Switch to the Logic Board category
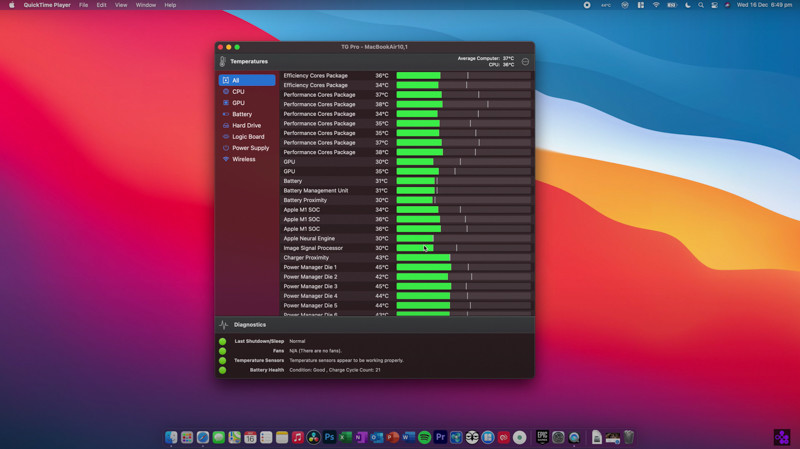This screenshot has width=800, height=449. point(247,137)
